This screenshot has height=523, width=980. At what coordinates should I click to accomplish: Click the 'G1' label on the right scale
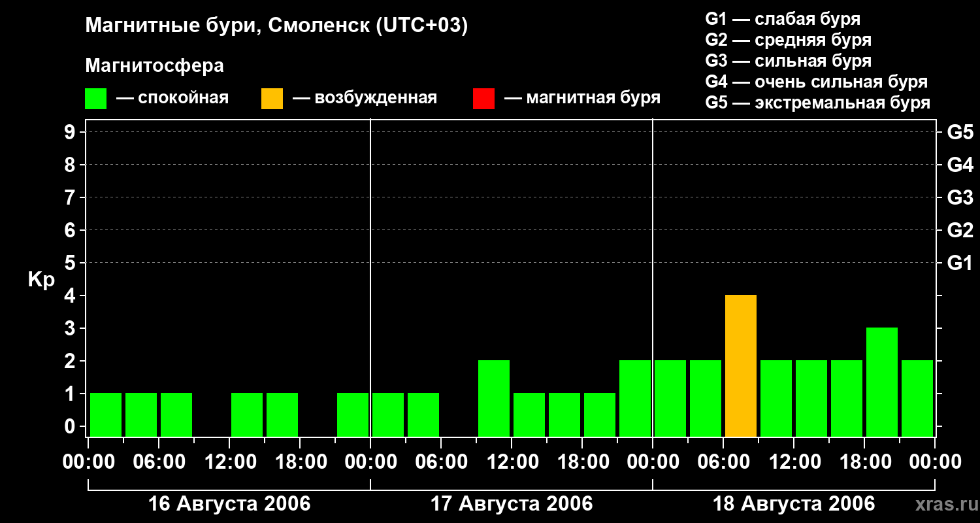(960, 263)
